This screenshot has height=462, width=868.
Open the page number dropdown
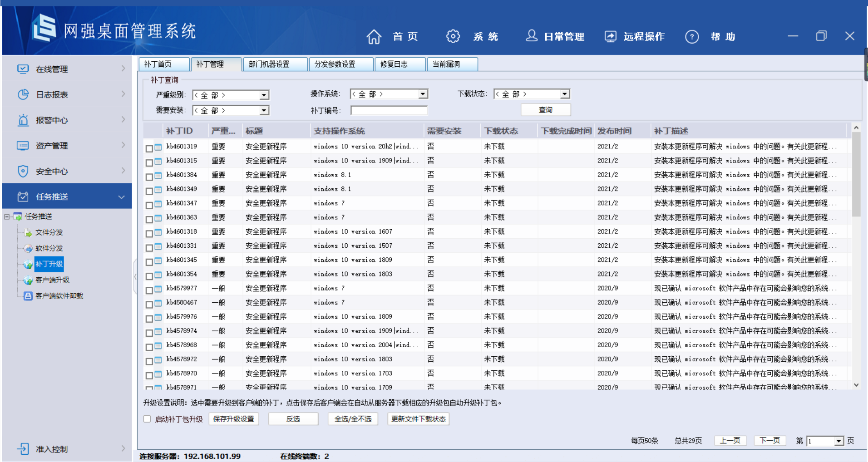(x=839, y=441)
